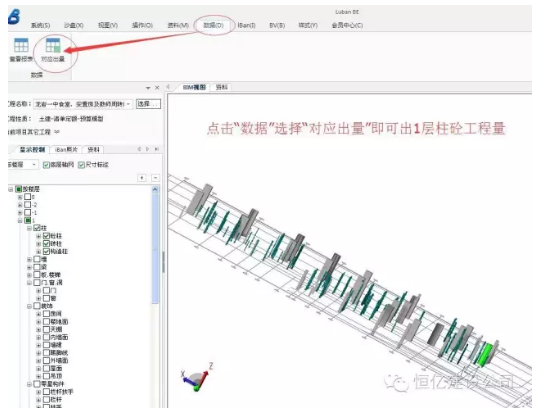Check the 零星构件 checkbox

pos(37,384)
